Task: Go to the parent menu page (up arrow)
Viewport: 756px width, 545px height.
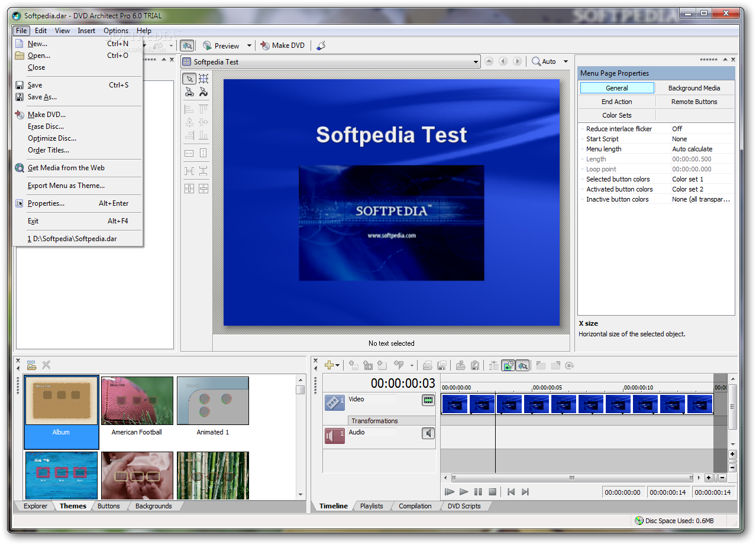Action: pos(489,61)
